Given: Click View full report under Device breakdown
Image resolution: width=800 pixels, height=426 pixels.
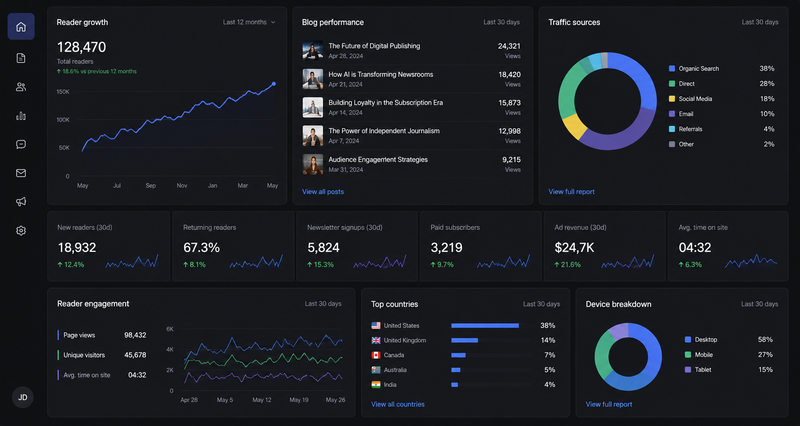Looking at the screenshot, I should point(609,404).
